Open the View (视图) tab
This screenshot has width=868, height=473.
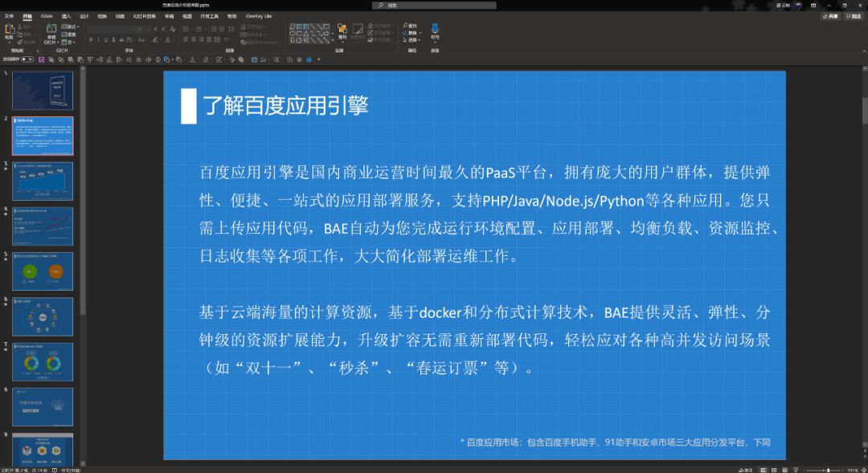[187, 17]
